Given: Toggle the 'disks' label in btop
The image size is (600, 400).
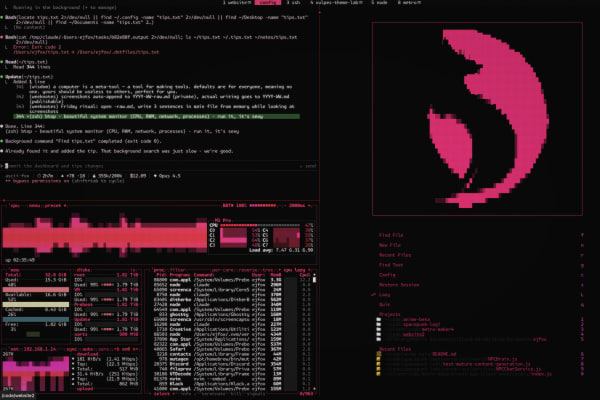Looking at the screenshot, I should [83, 270].
